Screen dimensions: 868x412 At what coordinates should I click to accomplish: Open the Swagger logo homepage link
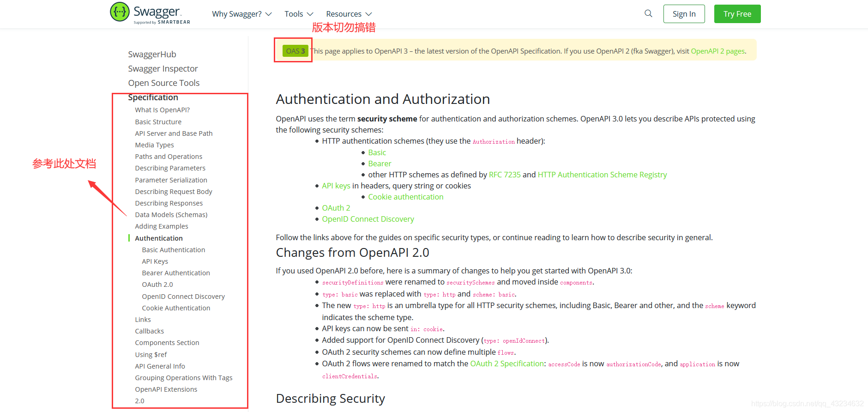pyautogui.click(x=150, y=13)
